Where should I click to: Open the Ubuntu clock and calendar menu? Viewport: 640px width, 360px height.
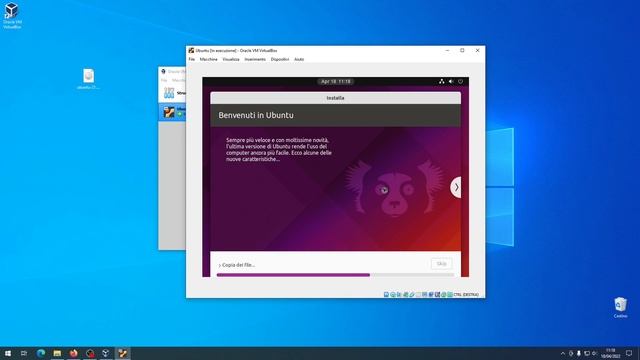point(336,81)
